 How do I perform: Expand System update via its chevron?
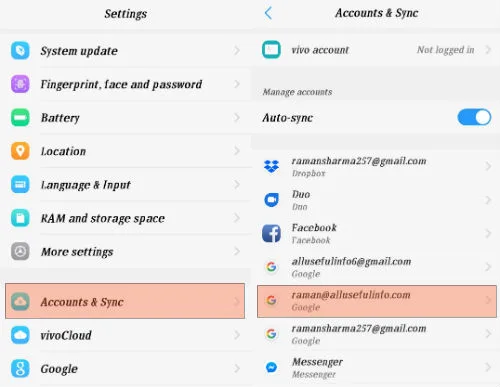(x=237, y=51)
